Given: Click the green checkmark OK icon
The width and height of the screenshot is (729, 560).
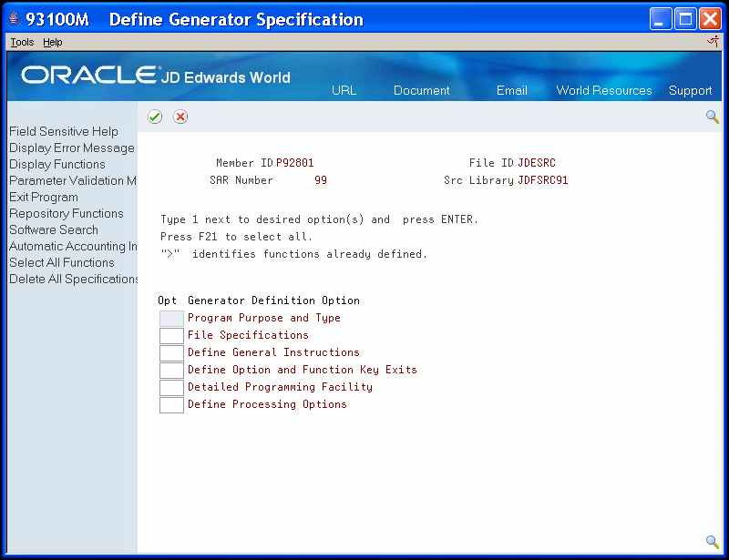Looking at the screenshot, I should click(x=155, y=117).
